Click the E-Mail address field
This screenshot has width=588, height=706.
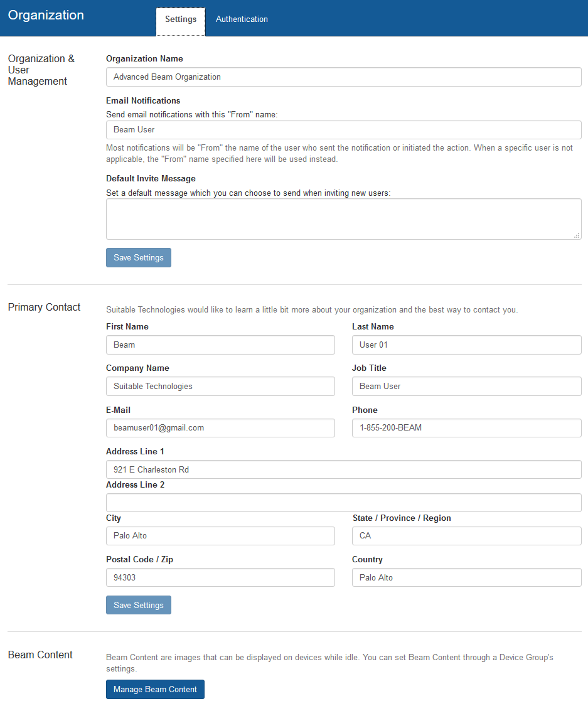220,428
